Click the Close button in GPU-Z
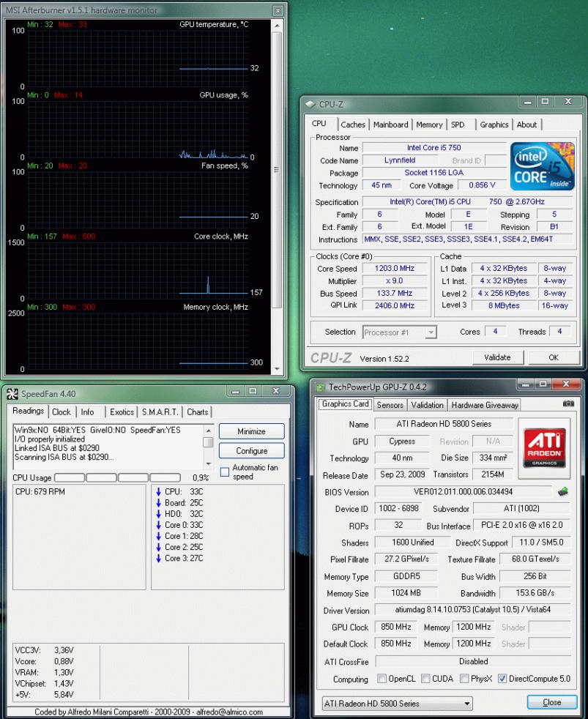The width and height of the screenshot is (588, 719). pyautogui.click(x=552, y=702)
